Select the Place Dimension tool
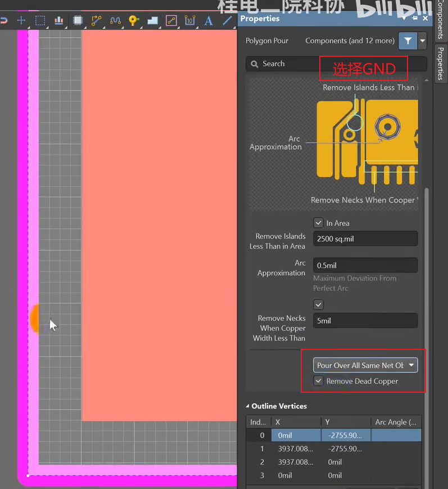Image resolution: width=448 pixels, height=489 pixels. [190, 21]
